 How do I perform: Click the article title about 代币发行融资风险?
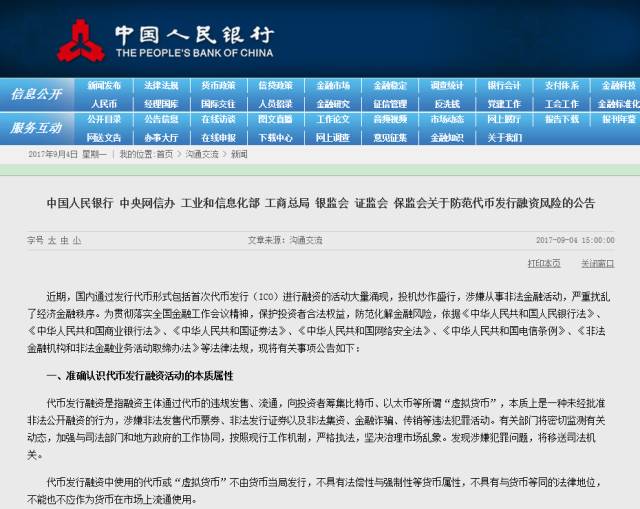click(321, 203)
